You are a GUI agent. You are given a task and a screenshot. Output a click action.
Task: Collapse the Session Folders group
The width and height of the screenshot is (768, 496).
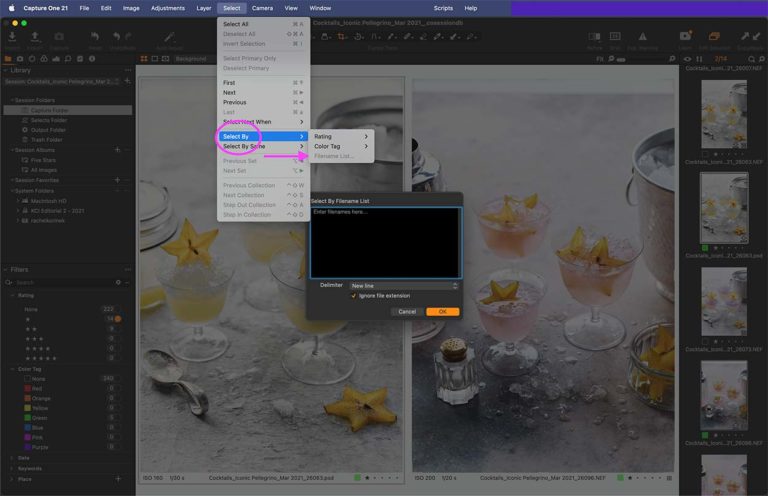pyautogui.click(x=12, y=100)
